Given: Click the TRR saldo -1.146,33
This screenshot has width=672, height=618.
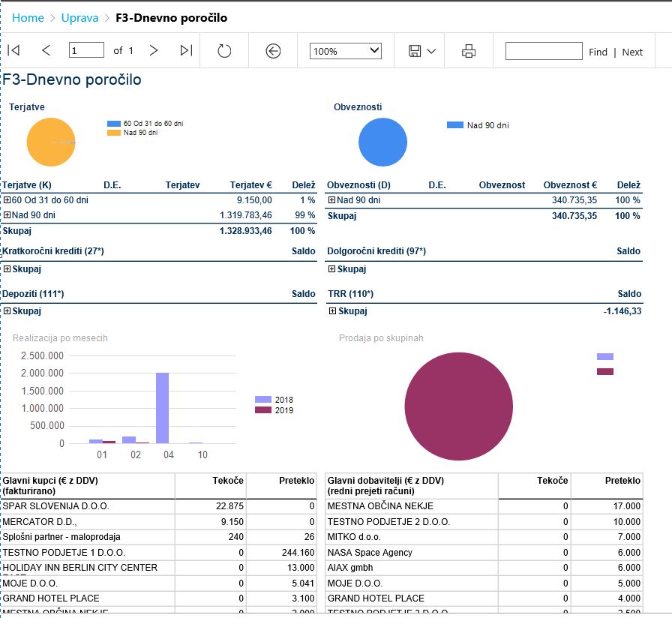Looking at the screenshot, I should [622, 311].
